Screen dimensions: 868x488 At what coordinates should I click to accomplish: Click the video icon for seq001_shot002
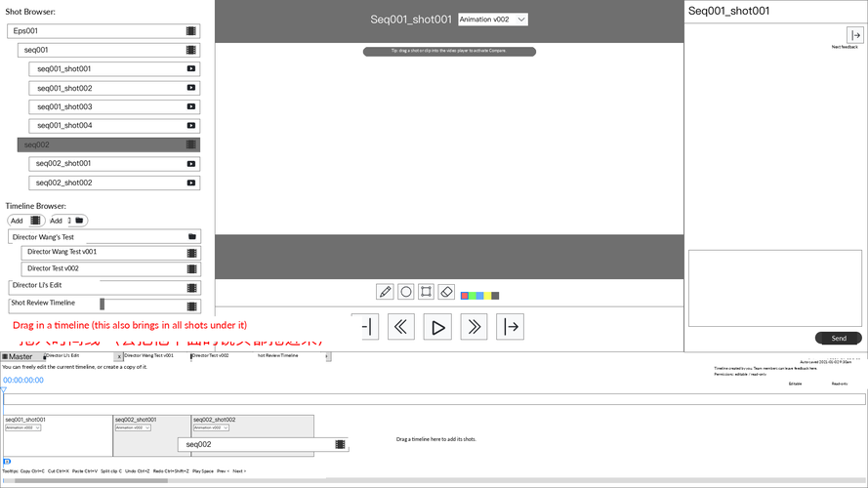pyautogui.click(x=191, y=88)
